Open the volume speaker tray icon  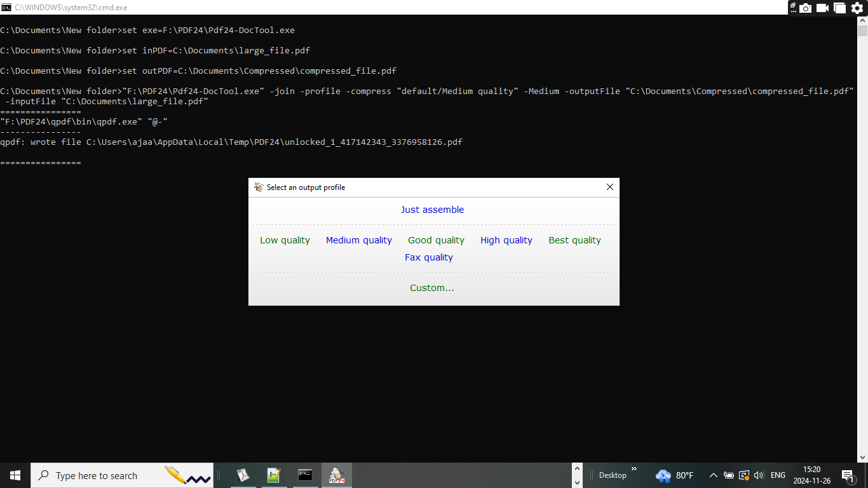tap(758, 475)
